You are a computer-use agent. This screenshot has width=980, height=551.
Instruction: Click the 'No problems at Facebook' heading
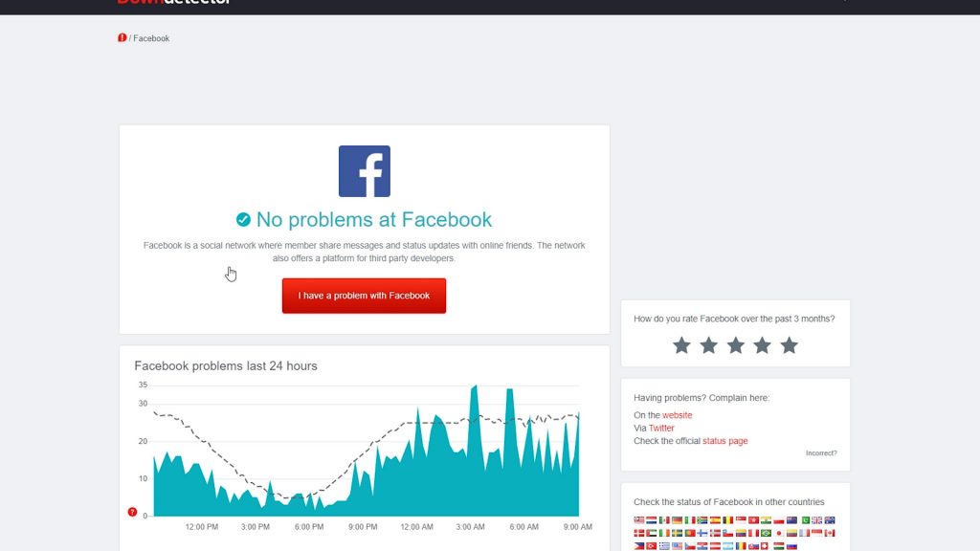[374, 220]
